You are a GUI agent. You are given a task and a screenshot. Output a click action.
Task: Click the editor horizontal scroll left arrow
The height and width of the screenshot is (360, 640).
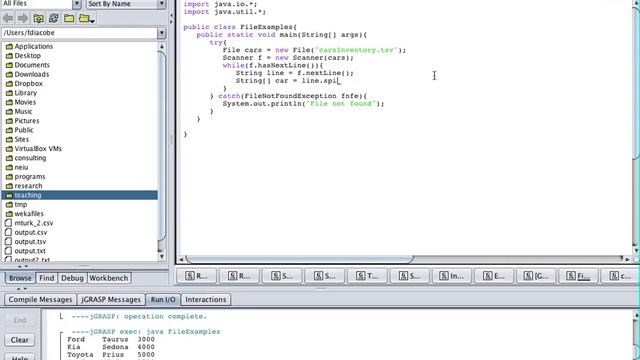(x=181, y=259)
